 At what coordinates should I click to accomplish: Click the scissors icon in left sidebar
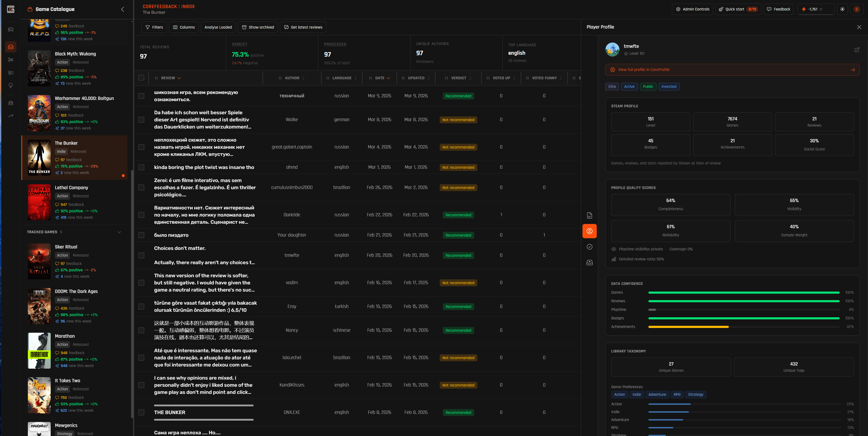click(x=11, y=60)
